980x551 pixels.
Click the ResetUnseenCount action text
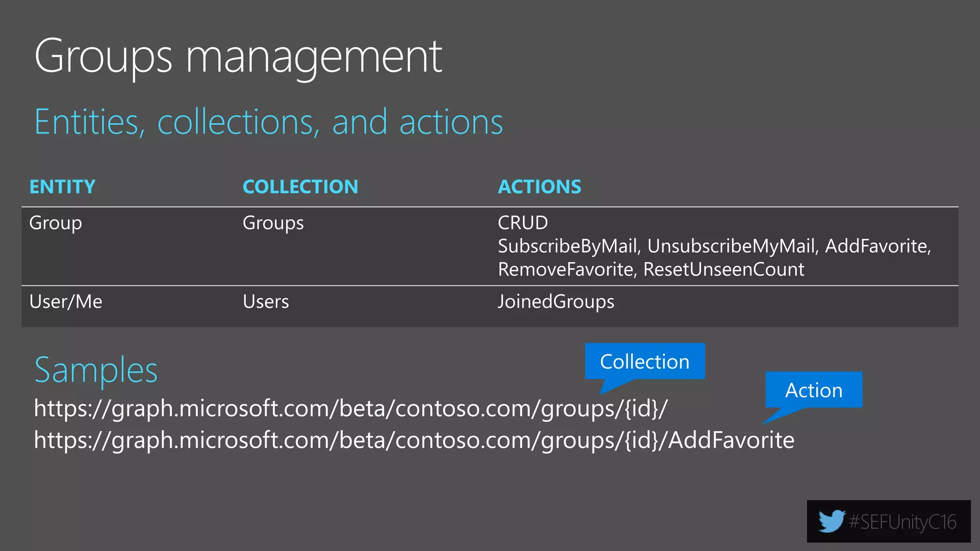point(724,269)
